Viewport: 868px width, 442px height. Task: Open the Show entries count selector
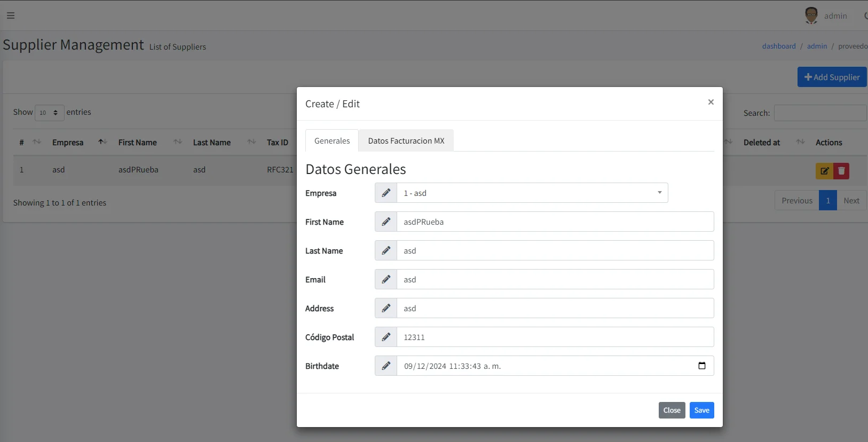pyautogui.click(x=49, y=113)
